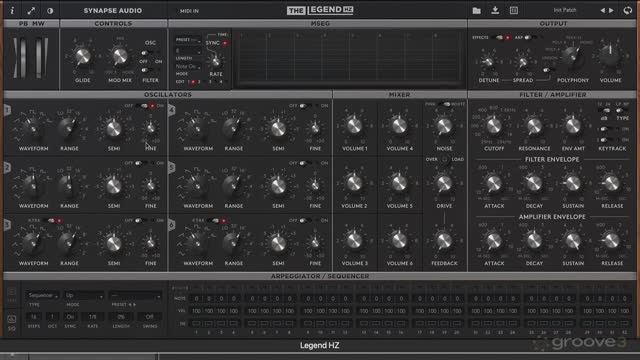This screenshot has width=640, height=360.
Task: Click the resize arrows icon
Action: (x=31, y=11)
